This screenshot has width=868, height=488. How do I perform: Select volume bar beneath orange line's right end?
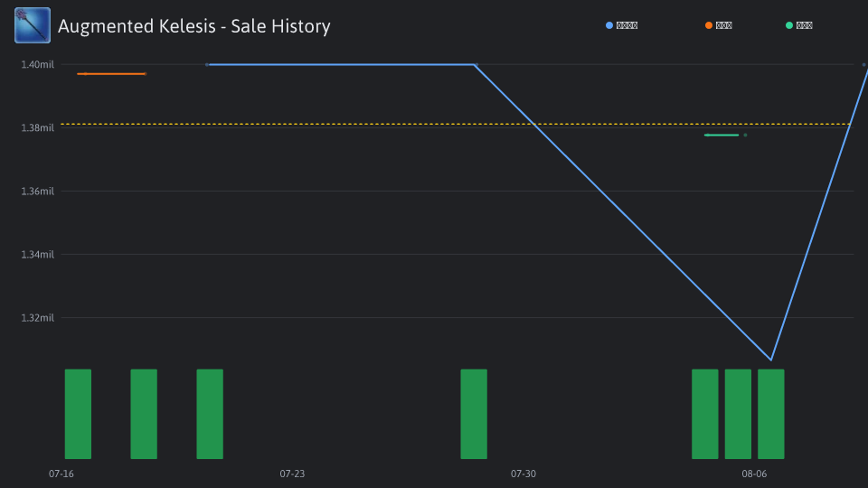[144, 414]
